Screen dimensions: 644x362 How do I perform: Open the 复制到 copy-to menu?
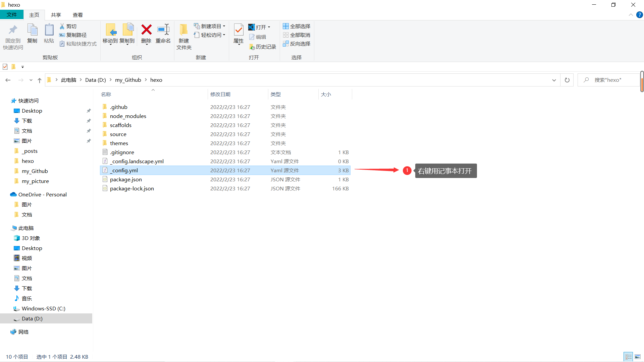point(127,34)
